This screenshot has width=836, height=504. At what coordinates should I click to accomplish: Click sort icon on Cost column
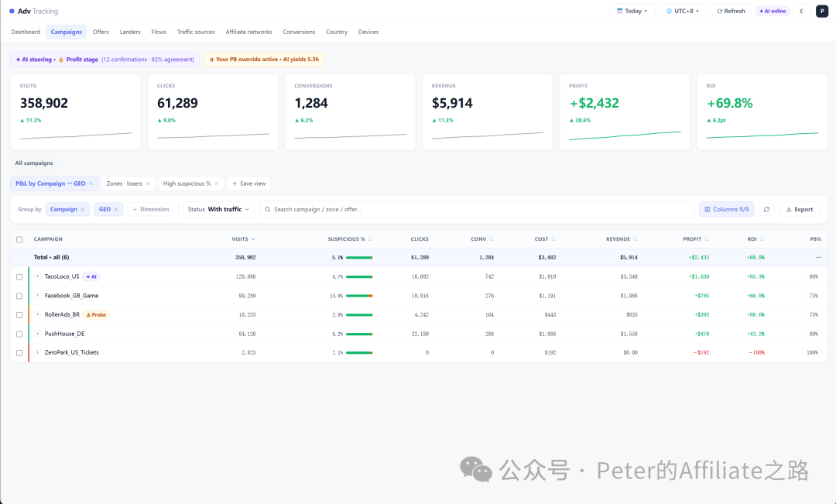[553, 239]
